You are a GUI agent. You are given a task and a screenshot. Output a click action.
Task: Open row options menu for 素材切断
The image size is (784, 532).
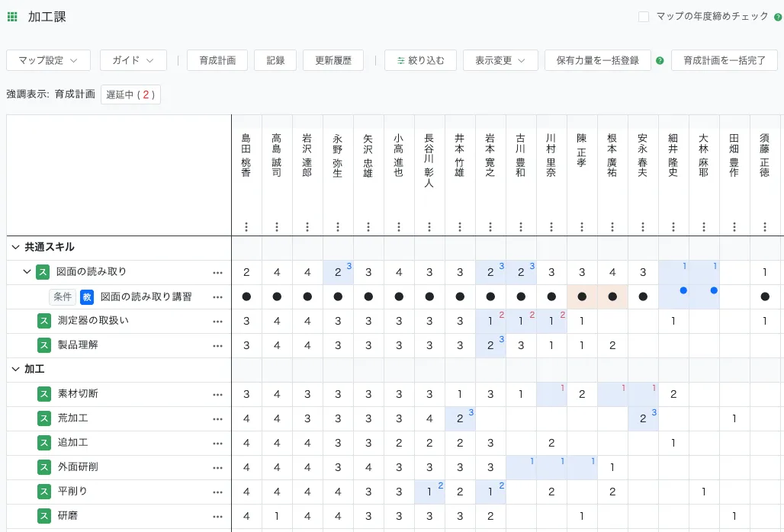pos(217,394)
